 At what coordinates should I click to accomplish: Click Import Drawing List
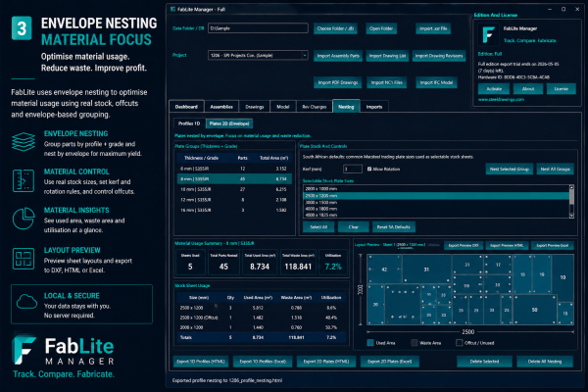[x=387, y=56]
